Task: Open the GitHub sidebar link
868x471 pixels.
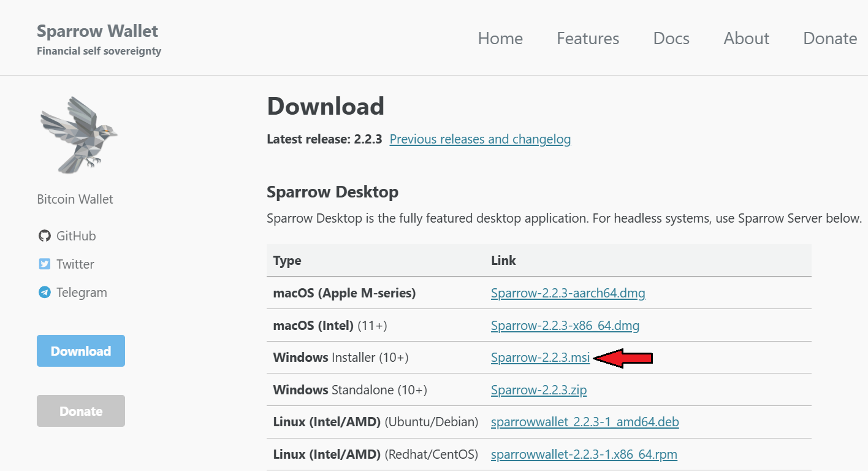Action: (76, 236)
